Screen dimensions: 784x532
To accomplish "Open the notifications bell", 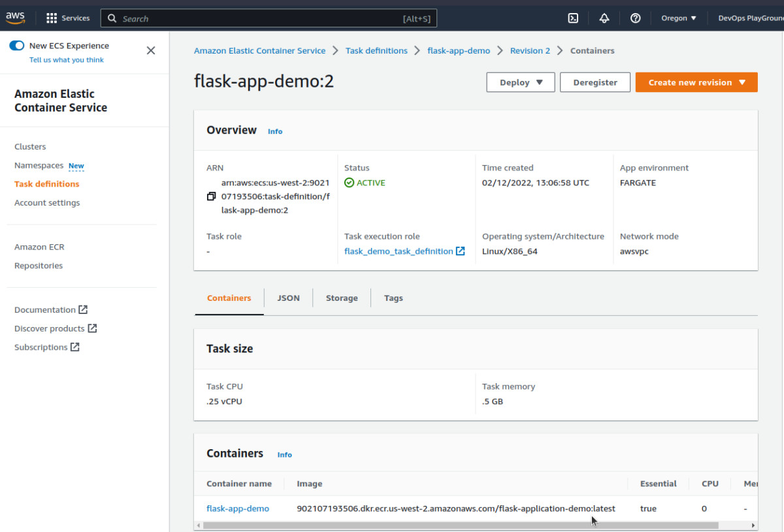I will 604,18.
